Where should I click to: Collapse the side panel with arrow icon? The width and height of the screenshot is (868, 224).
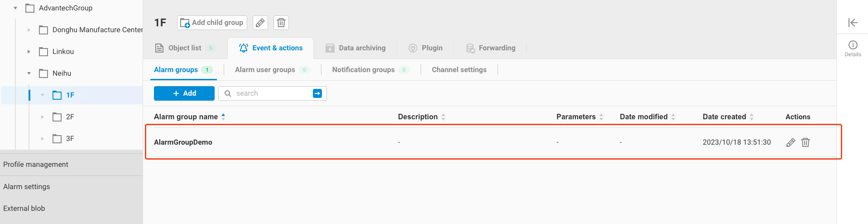853,23
